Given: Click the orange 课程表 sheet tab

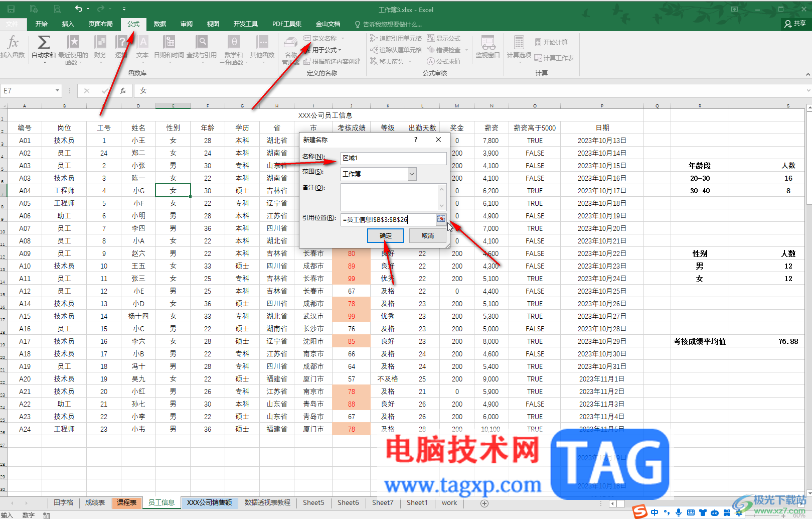Looking at the screenshot, I should [126, 502].
